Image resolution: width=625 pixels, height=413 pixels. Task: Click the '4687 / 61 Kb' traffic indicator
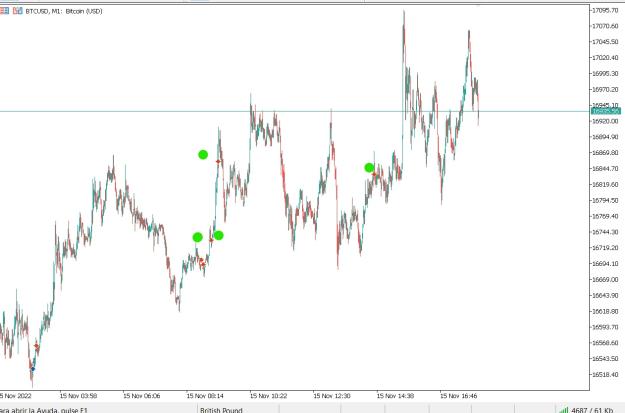(x=592, y=410)
